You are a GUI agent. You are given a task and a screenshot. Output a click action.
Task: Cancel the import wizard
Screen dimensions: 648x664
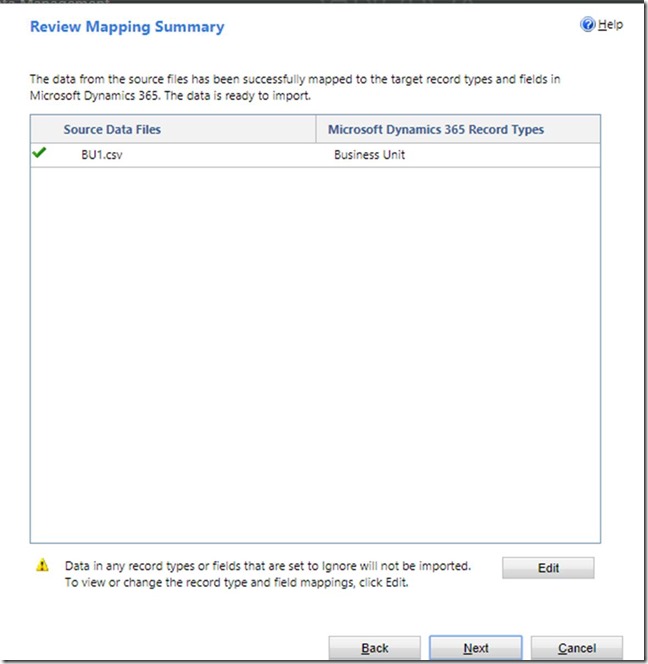tap(577, 648)
